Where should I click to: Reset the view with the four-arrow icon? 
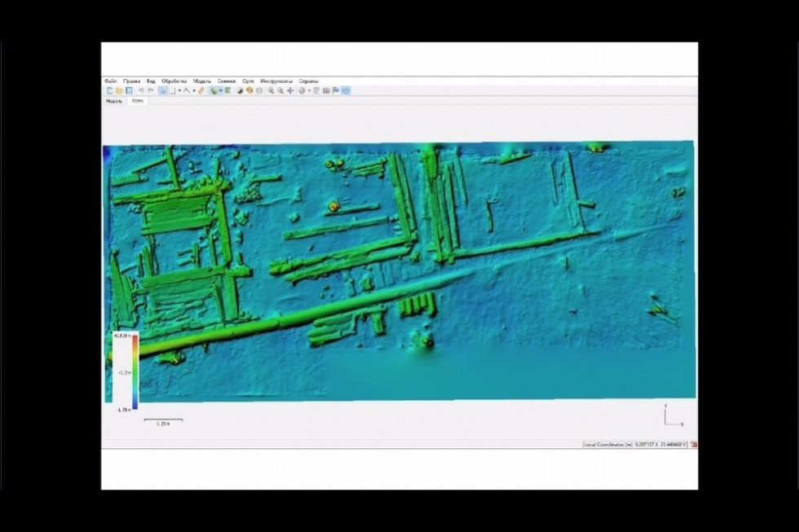[290, 90]
